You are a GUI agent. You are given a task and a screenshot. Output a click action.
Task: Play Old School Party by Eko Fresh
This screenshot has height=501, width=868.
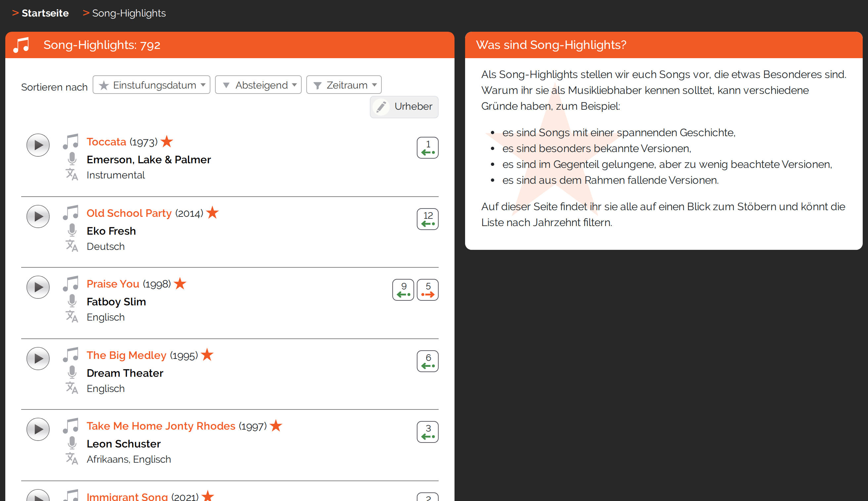click(x=38, y=216)
